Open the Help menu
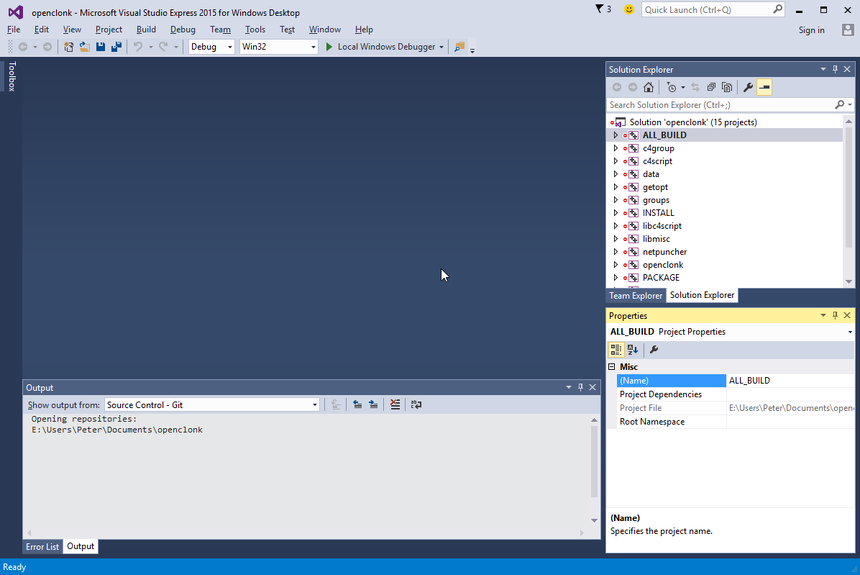Image resolution: width=860 pixels, height=575 pixels. click(x=364, y=30)
